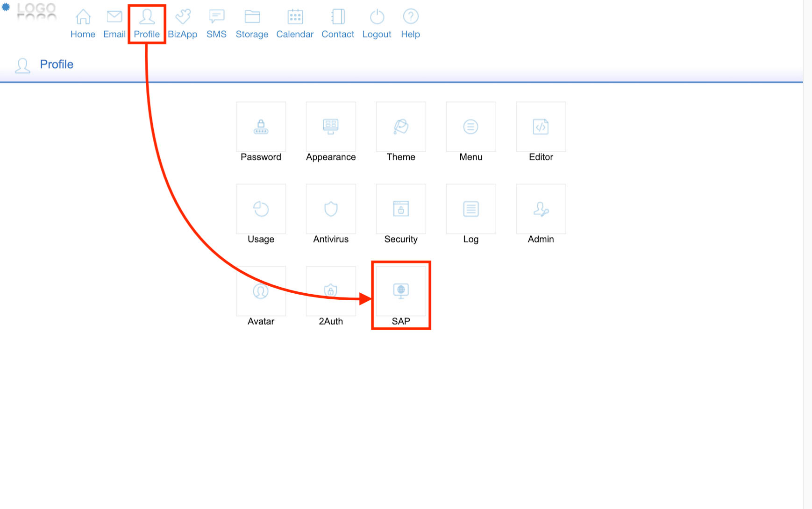Select the Theme paintbrush icon
Screen dimensions: 812x509
401,127
